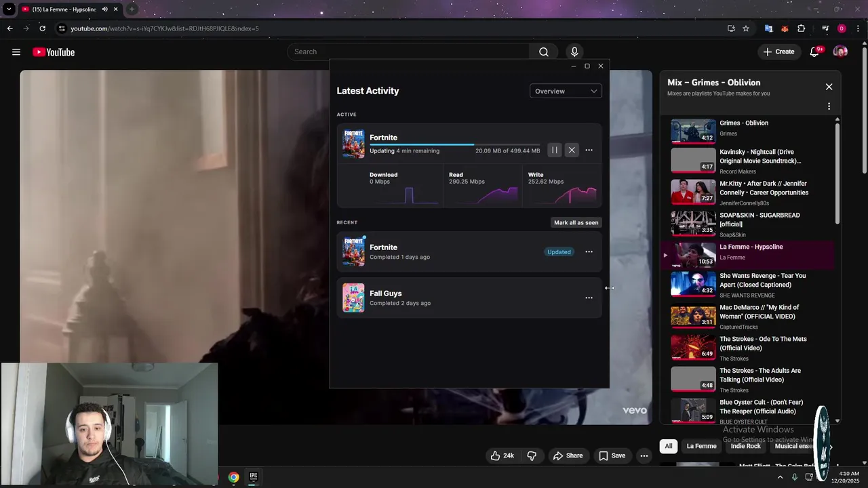Click the Fortnite update progress bar
This screenshot has width=868, height=488.
coord(455,144)
